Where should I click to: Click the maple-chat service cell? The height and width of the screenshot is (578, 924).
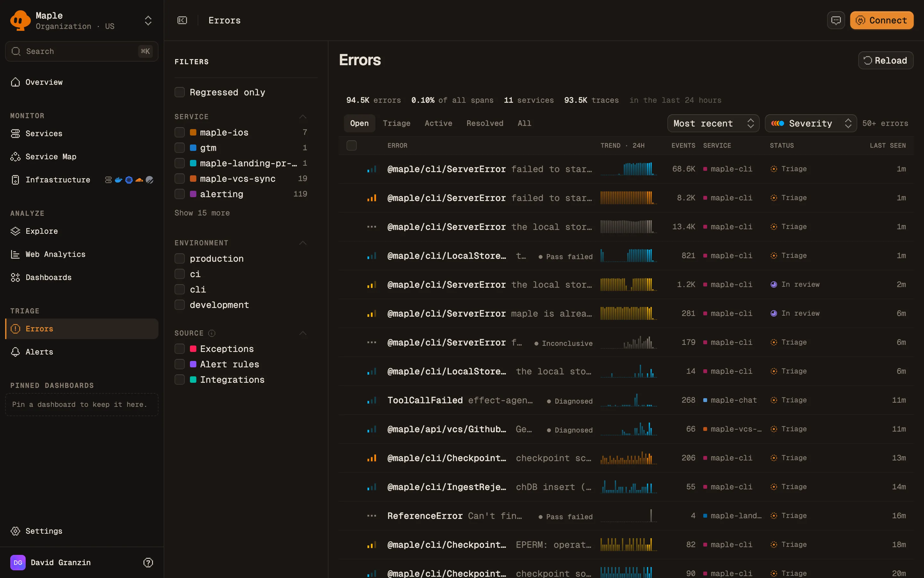(x=730, y=400)
